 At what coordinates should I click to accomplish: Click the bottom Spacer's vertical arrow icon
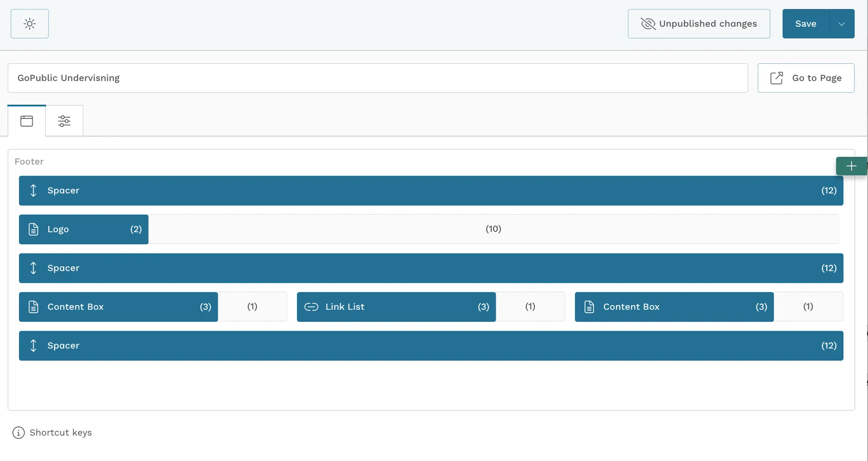tap(33, 346)
